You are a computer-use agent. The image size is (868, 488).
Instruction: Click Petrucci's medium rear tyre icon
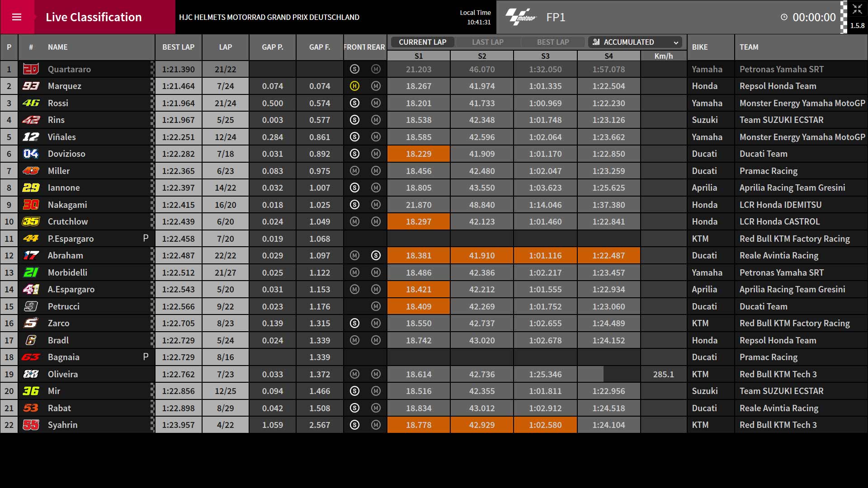coord(376,306)
